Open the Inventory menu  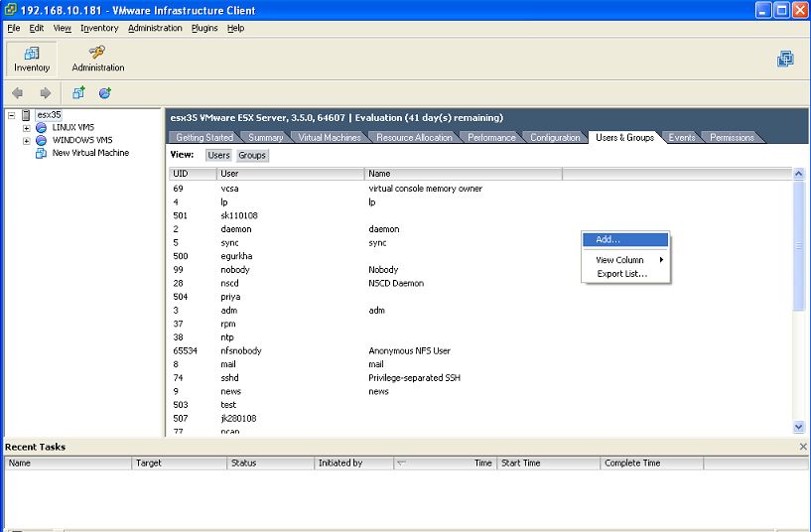(99, 28)
